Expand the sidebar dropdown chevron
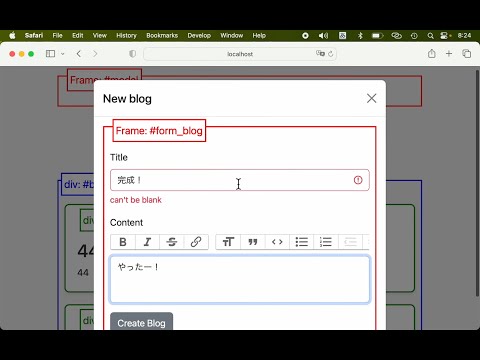 tap(63, 54)
